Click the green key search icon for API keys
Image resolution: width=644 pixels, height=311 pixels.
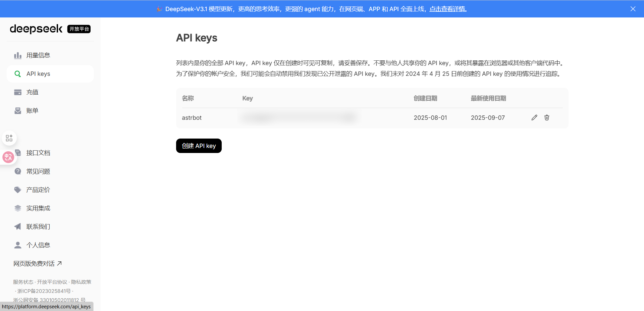18,74
